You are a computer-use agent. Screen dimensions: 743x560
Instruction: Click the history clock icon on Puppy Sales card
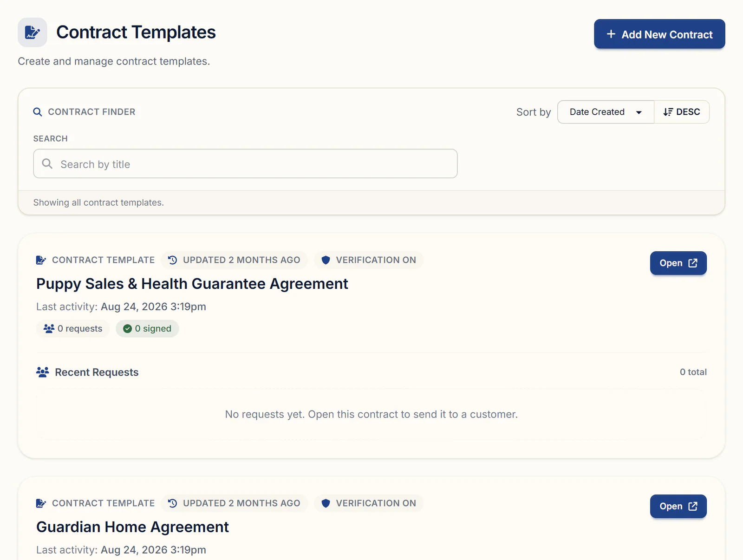173,260
